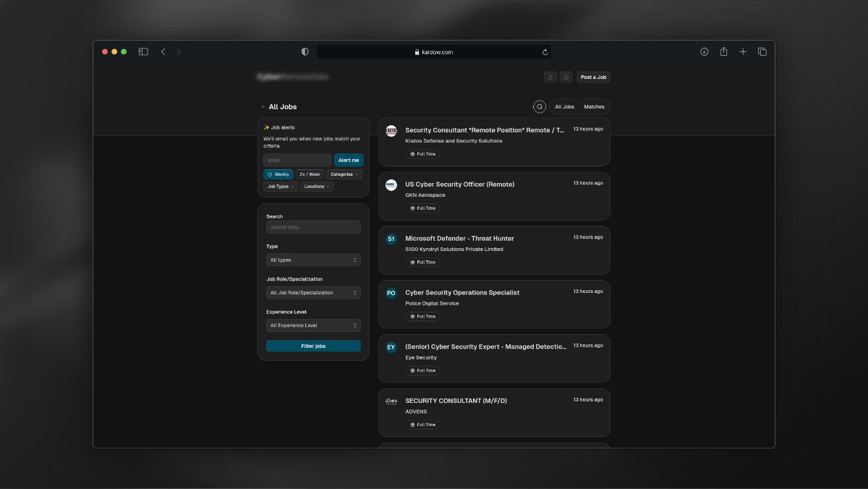Click the Safari address bar kardow.com
The width and height of the screenshot is (868, 489).
click(434, 52)
